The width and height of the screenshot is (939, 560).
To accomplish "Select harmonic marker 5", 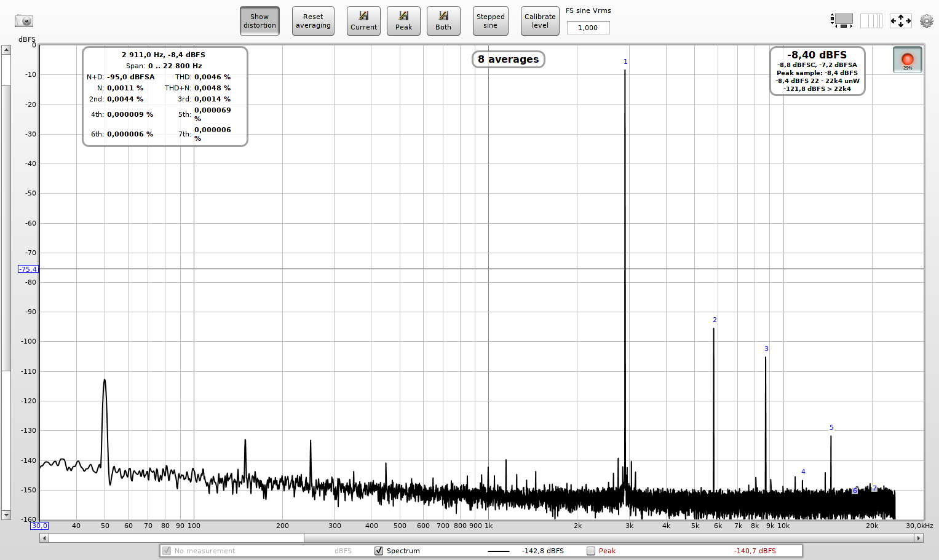I will point(831,427).
